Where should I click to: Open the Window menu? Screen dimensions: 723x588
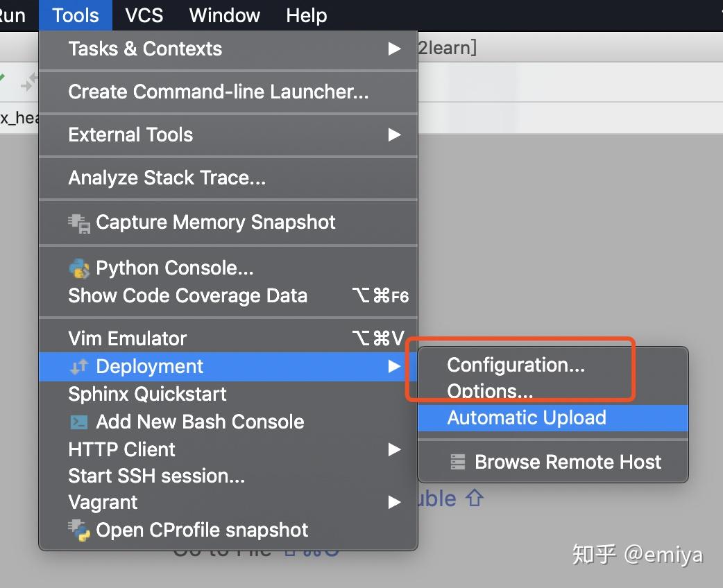(x=224, y=15)
